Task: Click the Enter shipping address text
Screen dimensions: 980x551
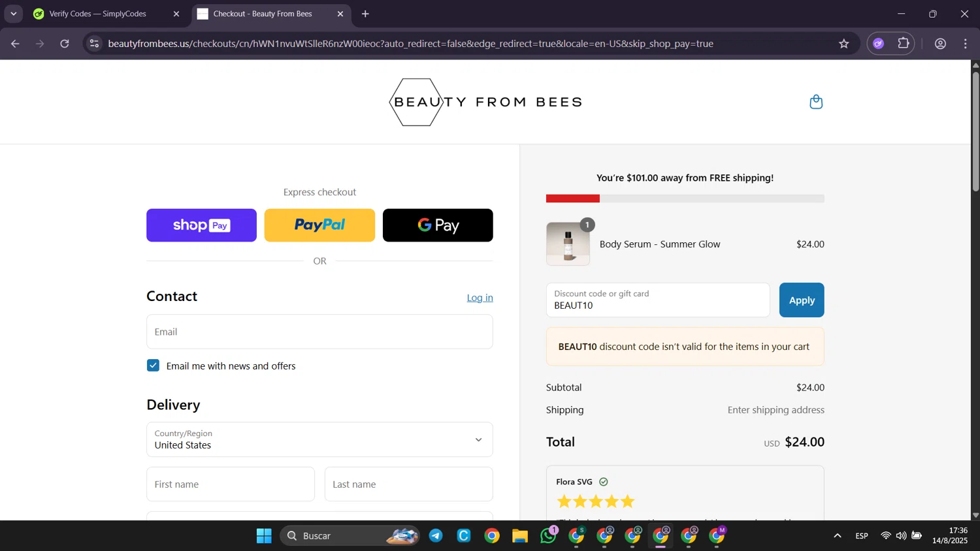Action: [776, 410]
